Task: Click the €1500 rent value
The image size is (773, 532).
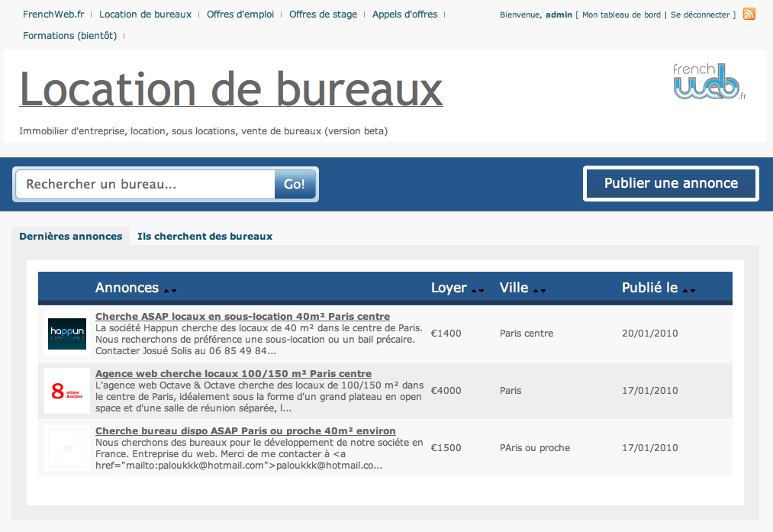Action: pyautogui.click(x=446, y=448)
